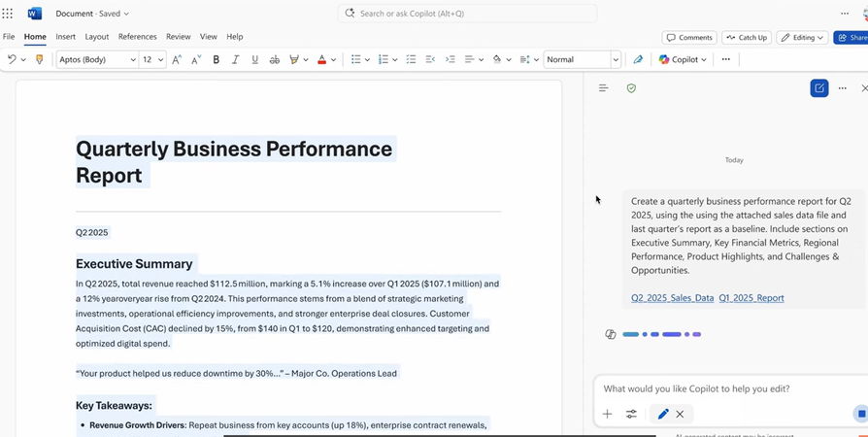This screenshot has height=437, width=868.
Task: Expand bullet list style dropdown
Action: click(367, 60)
